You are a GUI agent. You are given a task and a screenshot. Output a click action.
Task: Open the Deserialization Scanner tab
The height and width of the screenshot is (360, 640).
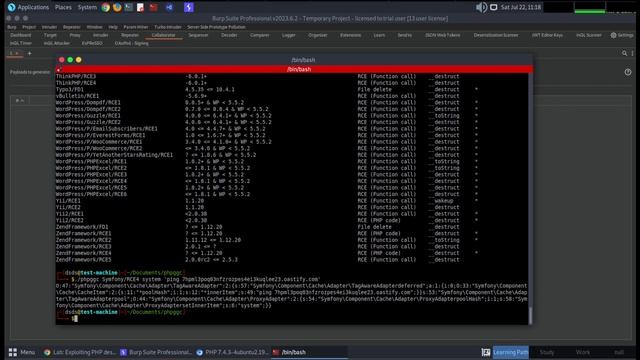(x=496, y=35)
